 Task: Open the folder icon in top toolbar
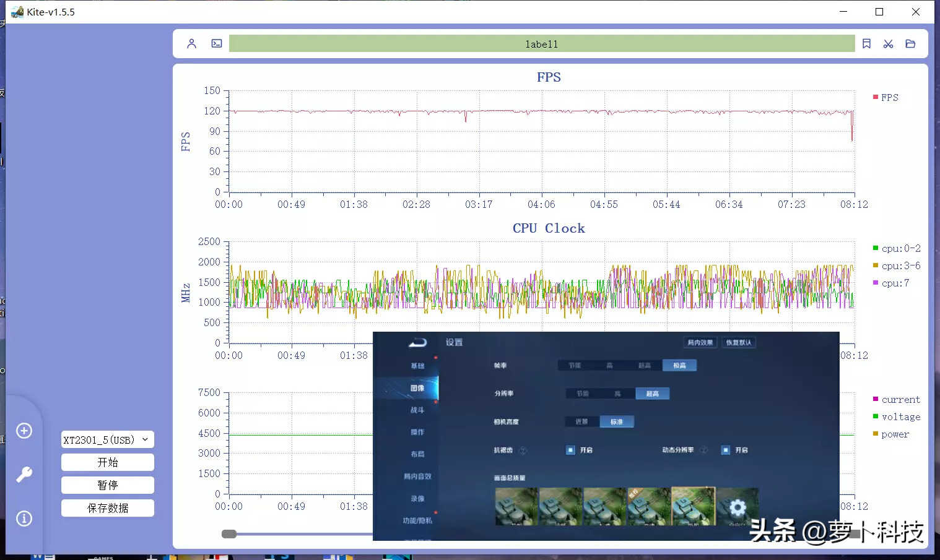[x=910, y=44]
